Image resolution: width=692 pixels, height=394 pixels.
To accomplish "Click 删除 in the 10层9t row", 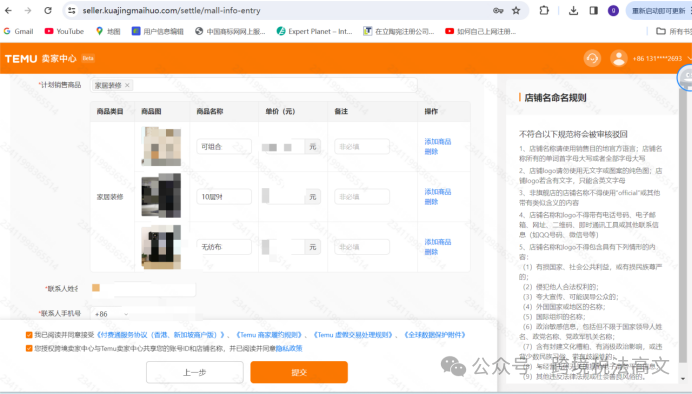I will (x=431, y=202).
